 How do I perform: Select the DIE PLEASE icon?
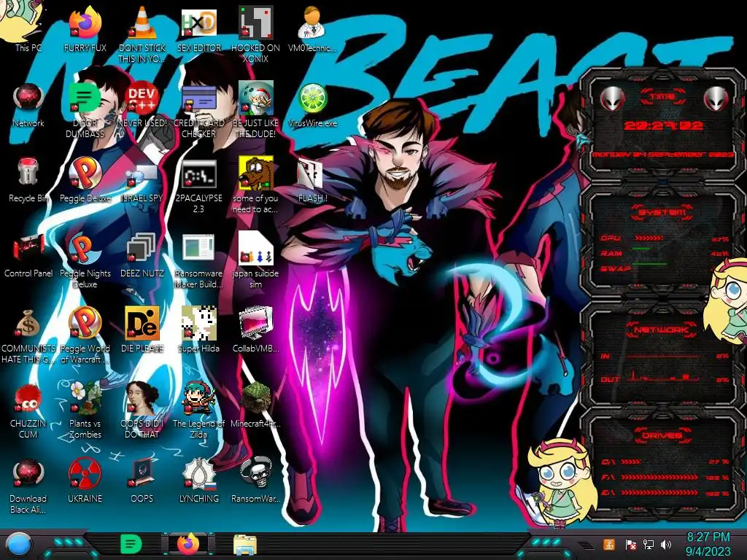[142, 330]
